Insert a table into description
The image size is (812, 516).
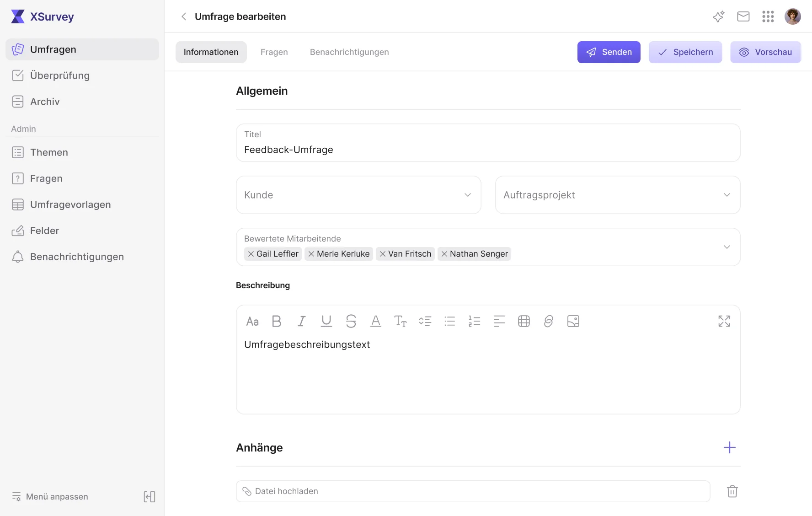pyautogui.click(x=524, y=321)
